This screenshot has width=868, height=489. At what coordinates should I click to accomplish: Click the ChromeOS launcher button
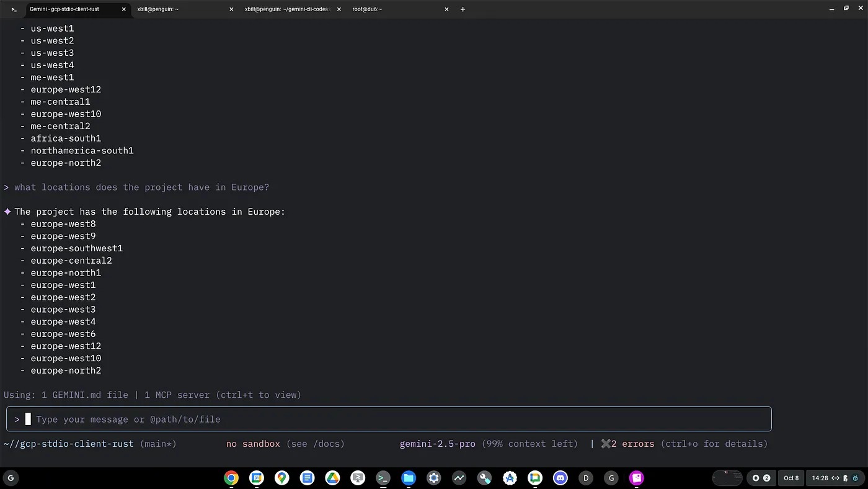click(10, 478)
